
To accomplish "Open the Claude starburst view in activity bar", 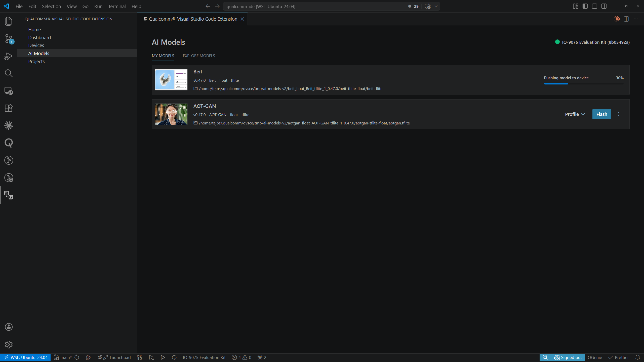I will click(x=9, y=125).
